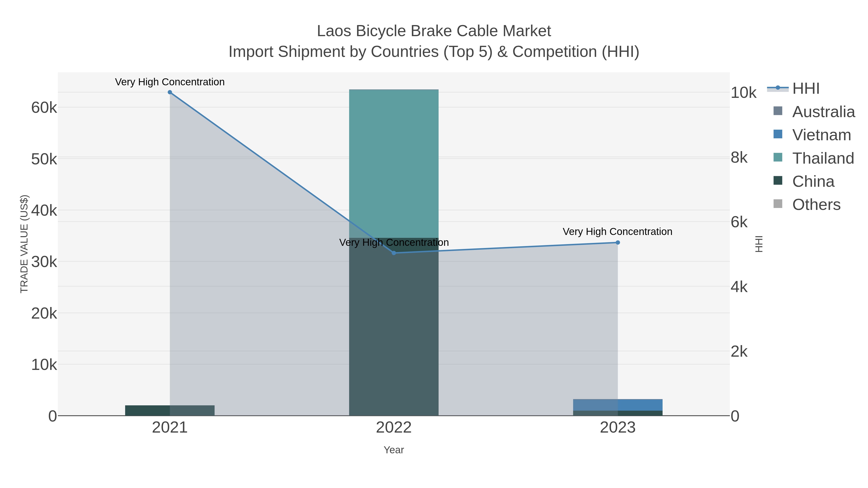The height and width of the screenshot is (488, 868).
Task: Click the 2k HHI axis tick label
Action: click(739, 352)
